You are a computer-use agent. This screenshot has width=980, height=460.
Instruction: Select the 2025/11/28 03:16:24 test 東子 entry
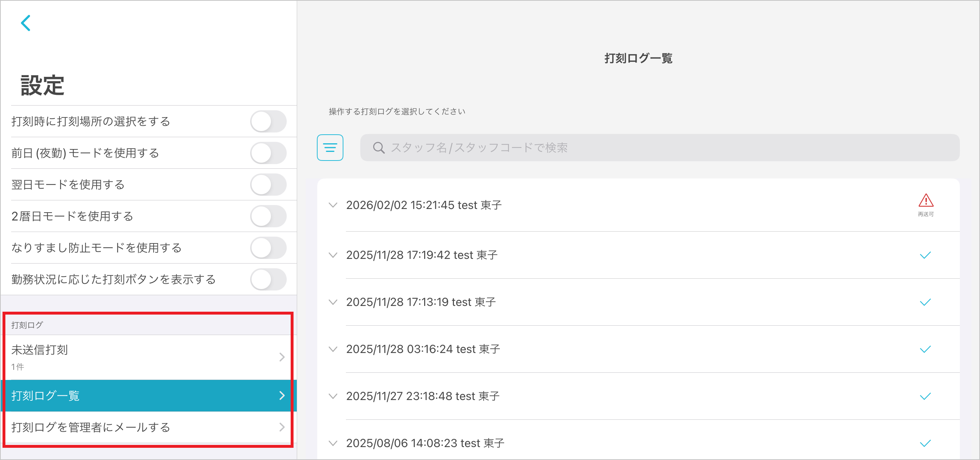tap(423, 349)
